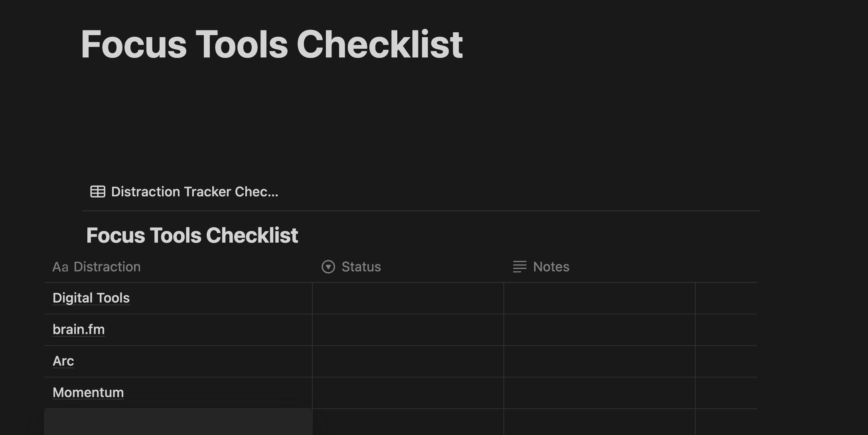Click the Notes cell for Momentum
Viewport: 868px width, 435px height.
click(599, 393)
